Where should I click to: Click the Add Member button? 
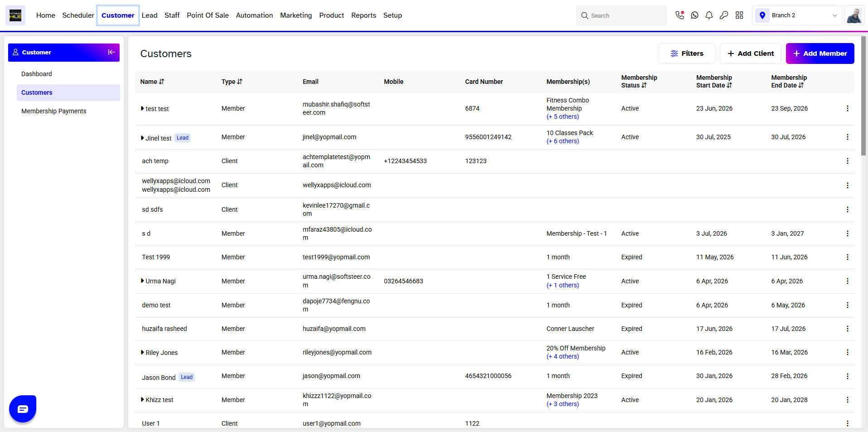tap(820, 53)
